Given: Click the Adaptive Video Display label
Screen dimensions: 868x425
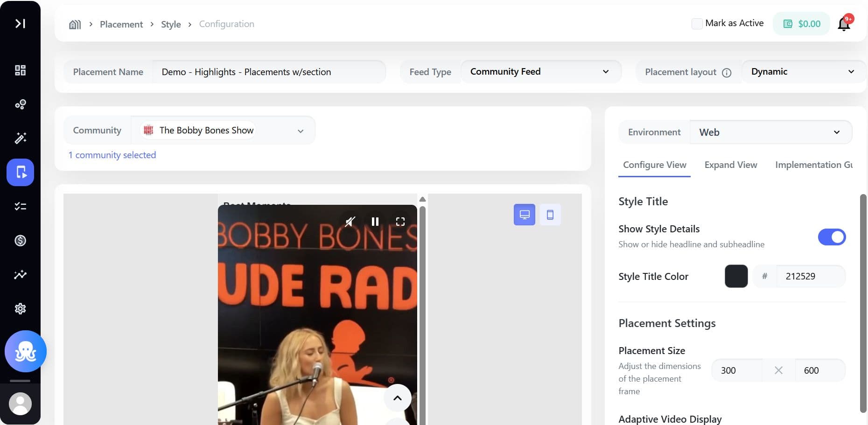Looking at the screenshot, I should point(670,419).
